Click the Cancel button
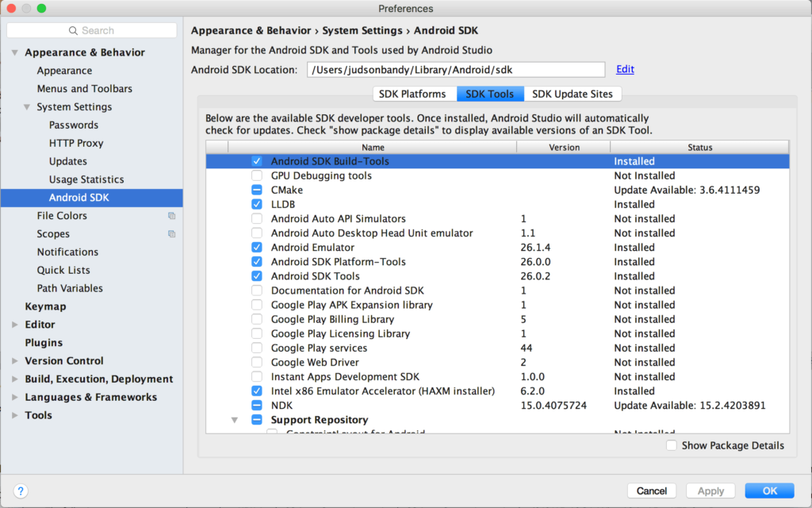This screenshot has width=812, height=508. 652,491
